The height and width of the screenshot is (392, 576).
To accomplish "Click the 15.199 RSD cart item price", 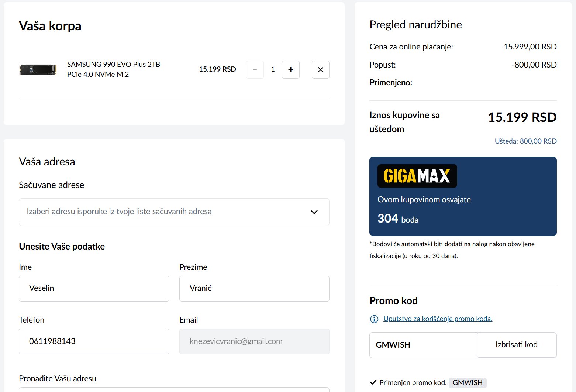I will (x=217, y=69).
